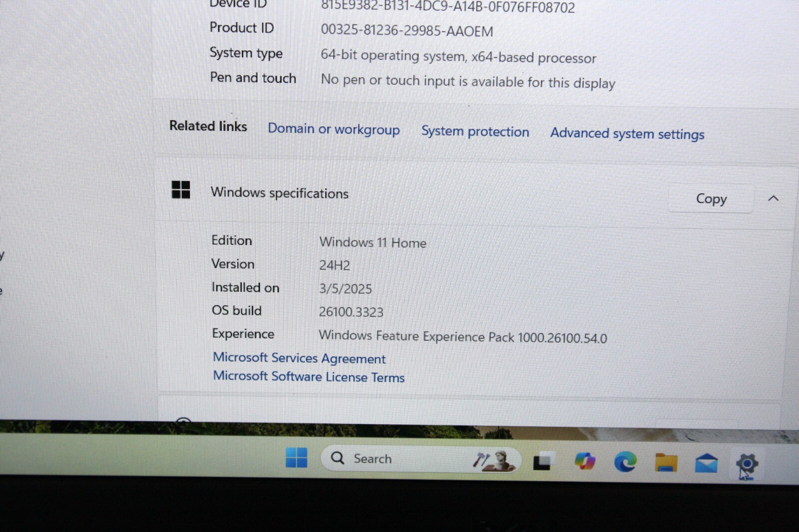
Task: Open the Windows Start menu
Action: 297,458
